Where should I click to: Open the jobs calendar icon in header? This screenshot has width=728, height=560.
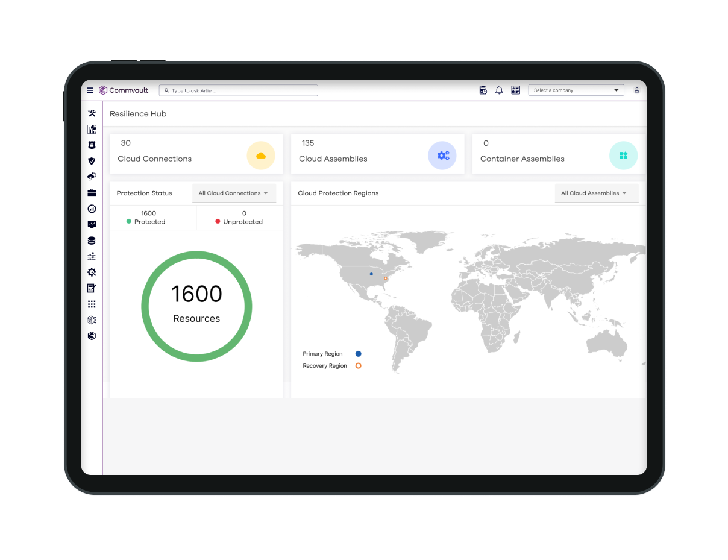[x=483, y=90]
